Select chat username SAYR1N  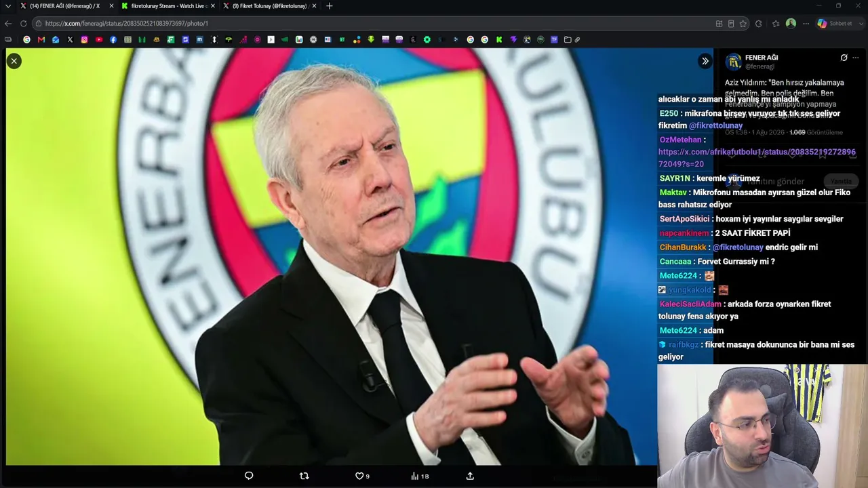(x=675, y=178)
